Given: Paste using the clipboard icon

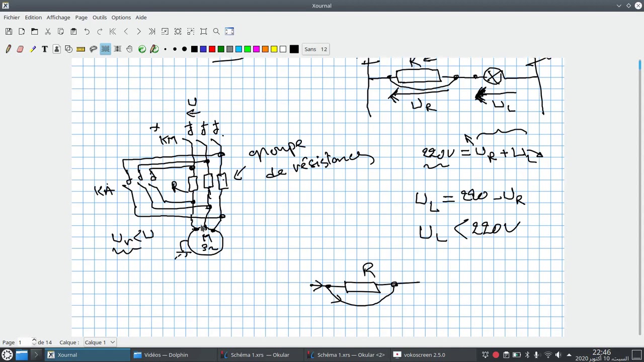Looking at the screenshot, I should [73, 32].
